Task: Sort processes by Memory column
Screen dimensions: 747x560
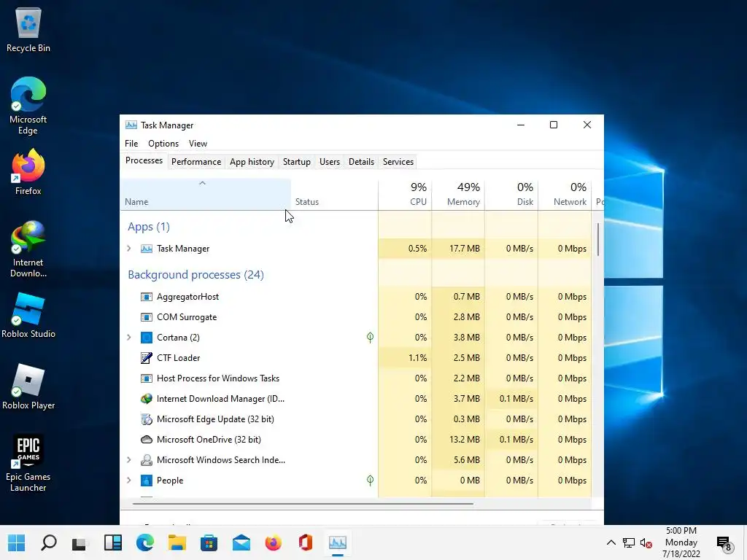Action: click(x=458, y=194)
